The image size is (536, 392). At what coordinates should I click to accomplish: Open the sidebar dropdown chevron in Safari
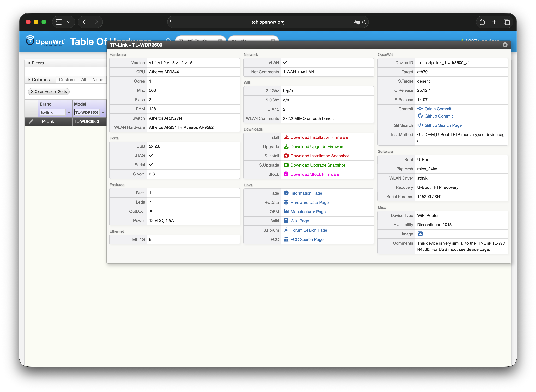click(x=69, y=22)
